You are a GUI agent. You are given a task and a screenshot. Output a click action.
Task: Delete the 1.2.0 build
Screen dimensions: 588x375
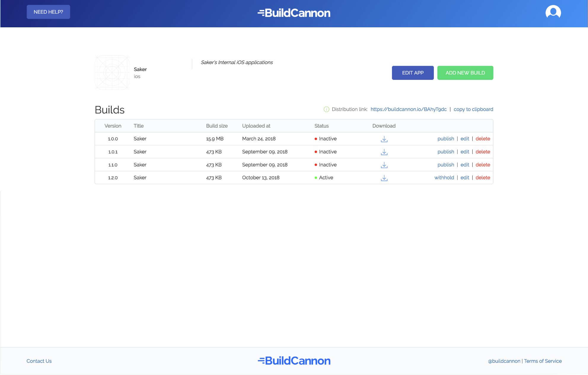(x=483, y=178)
